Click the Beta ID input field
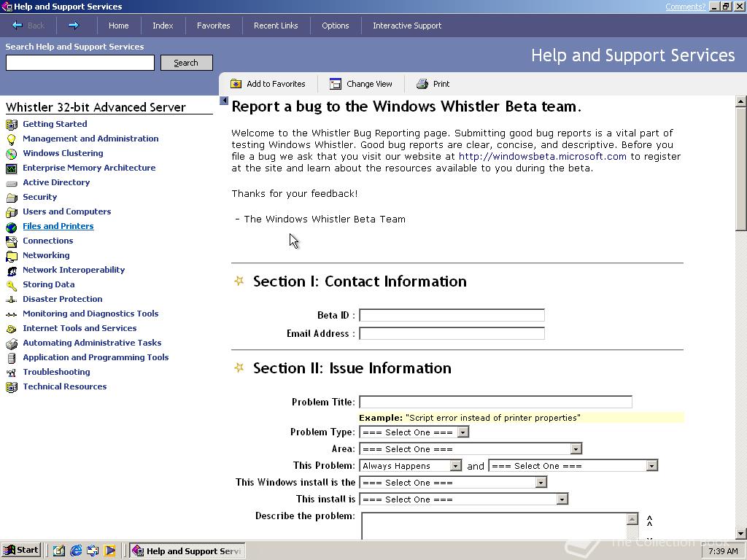Screen dimensions: 747x560 coord(452,315)
